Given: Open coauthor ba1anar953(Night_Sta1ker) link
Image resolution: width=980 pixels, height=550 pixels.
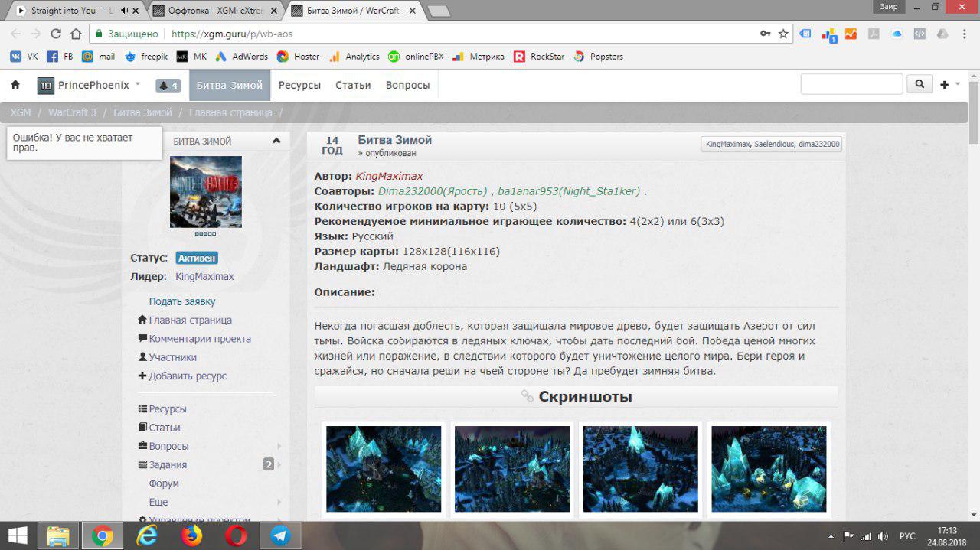Looking at the screenshot, I should [x=569, y=191].
